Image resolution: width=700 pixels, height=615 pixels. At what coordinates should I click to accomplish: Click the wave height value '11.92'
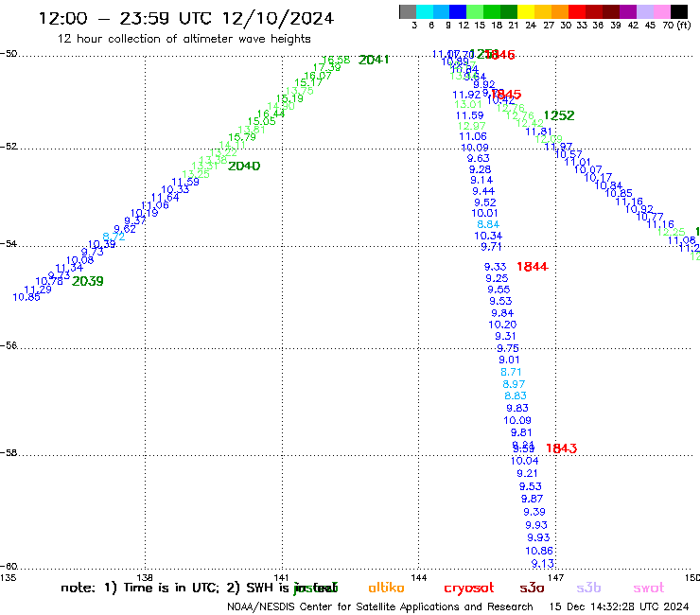(x=466, y=95)
